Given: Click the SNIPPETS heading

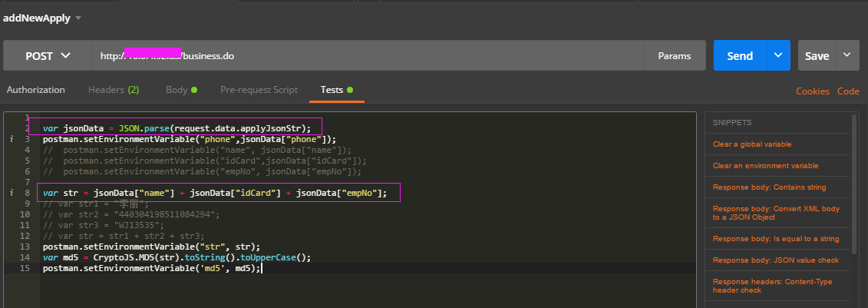Looking at the screenshot, I should pyautogui.click(x=732, y=122).
